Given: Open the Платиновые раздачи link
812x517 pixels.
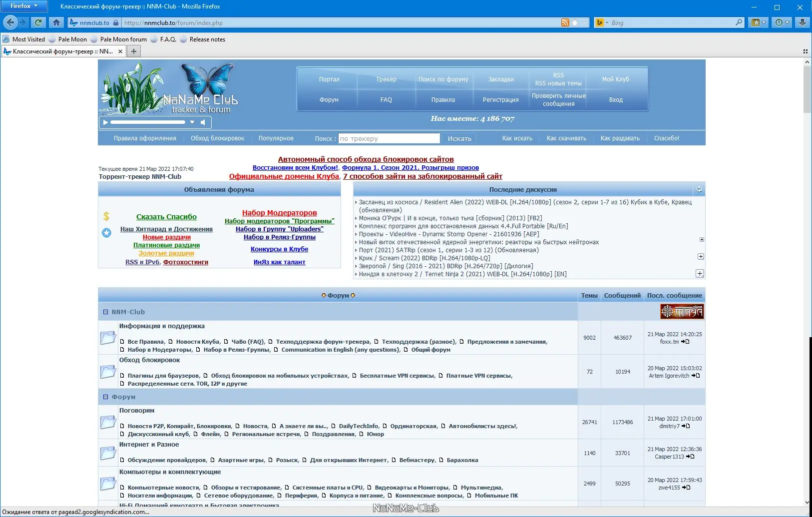Looking at the screenshot, I should (166, 245).
